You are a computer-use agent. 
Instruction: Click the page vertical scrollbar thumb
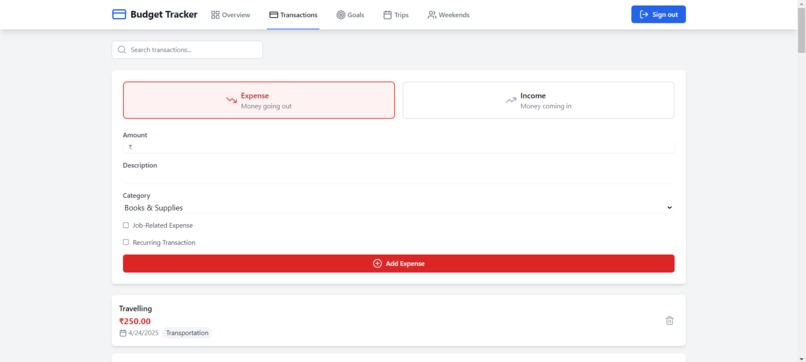click(x=801, y=30)
